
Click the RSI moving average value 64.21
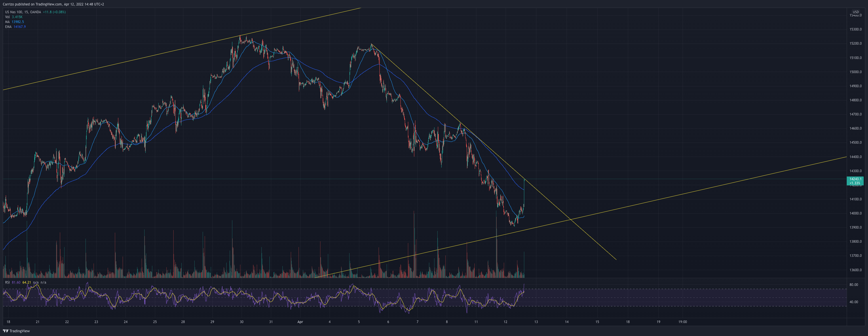[x=26, y=282]
